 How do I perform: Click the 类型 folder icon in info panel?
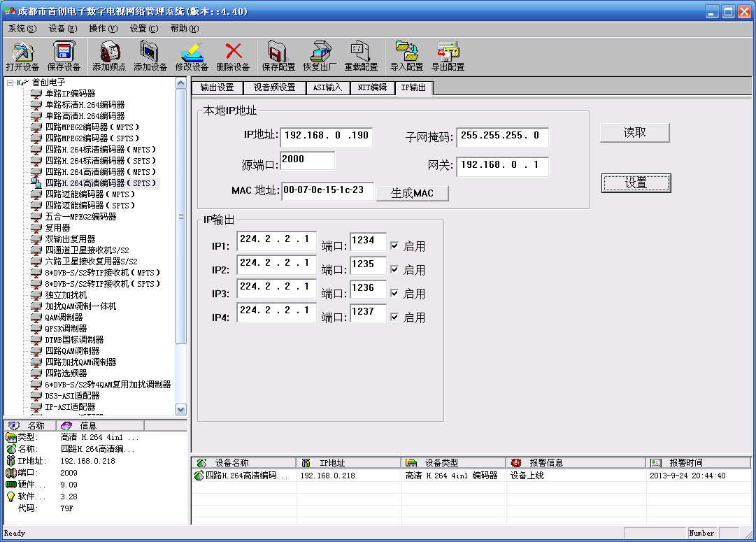coord(11,437)
